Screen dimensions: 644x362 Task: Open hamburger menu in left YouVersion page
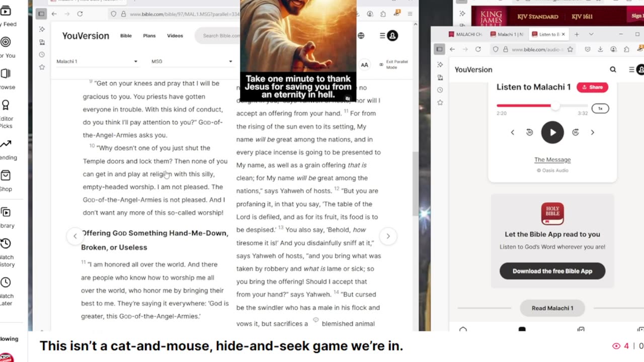[382, 36]
